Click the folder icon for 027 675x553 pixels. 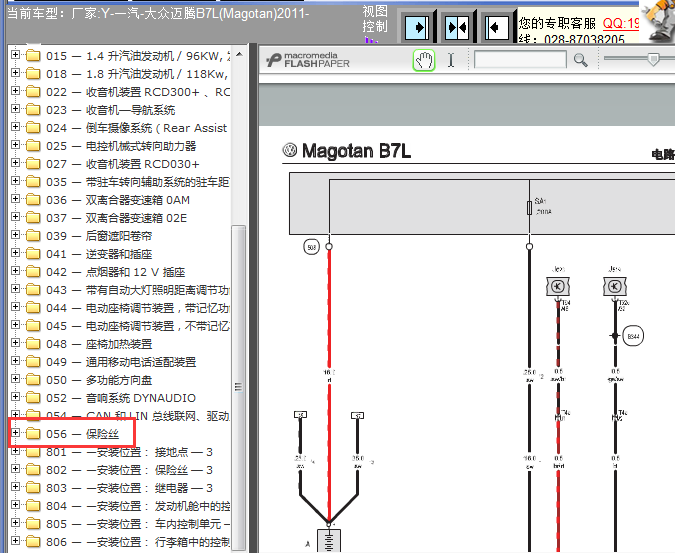[33, 164]
